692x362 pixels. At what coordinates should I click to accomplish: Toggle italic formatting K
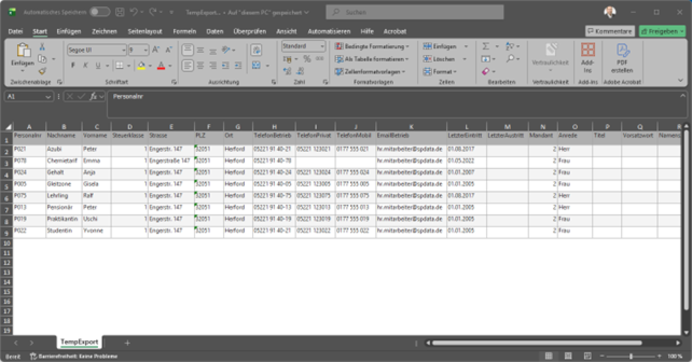point(85,65)
